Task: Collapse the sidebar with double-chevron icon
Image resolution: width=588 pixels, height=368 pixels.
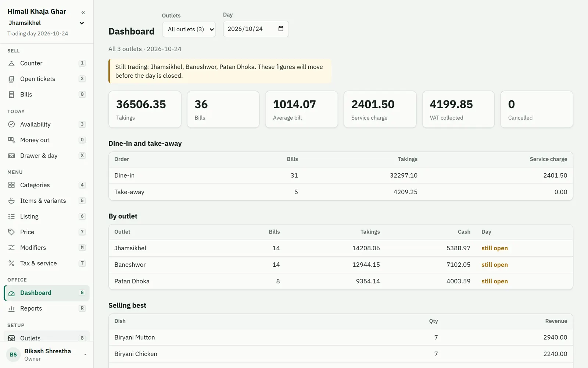Action: click(x=83, y=13)
